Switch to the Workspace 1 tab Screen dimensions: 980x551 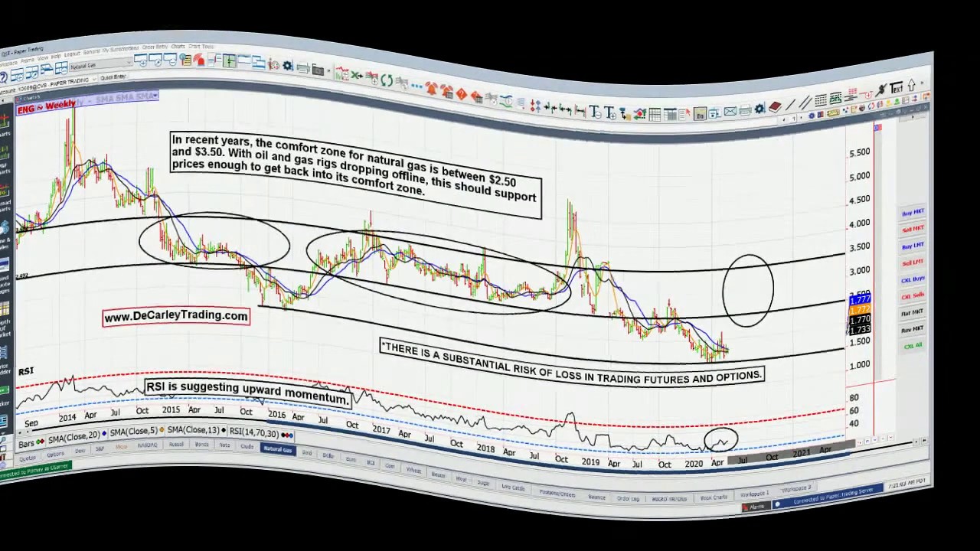[x=754, y=494]
